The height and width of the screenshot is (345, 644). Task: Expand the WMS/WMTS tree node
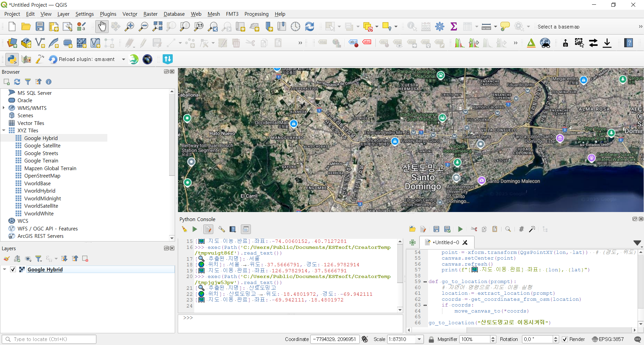click(4, 108)
